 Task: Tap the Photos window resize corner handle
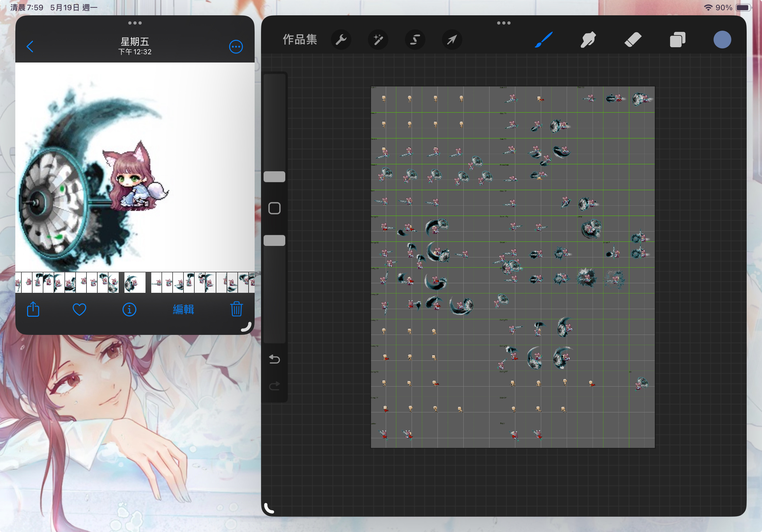[246, 327]
